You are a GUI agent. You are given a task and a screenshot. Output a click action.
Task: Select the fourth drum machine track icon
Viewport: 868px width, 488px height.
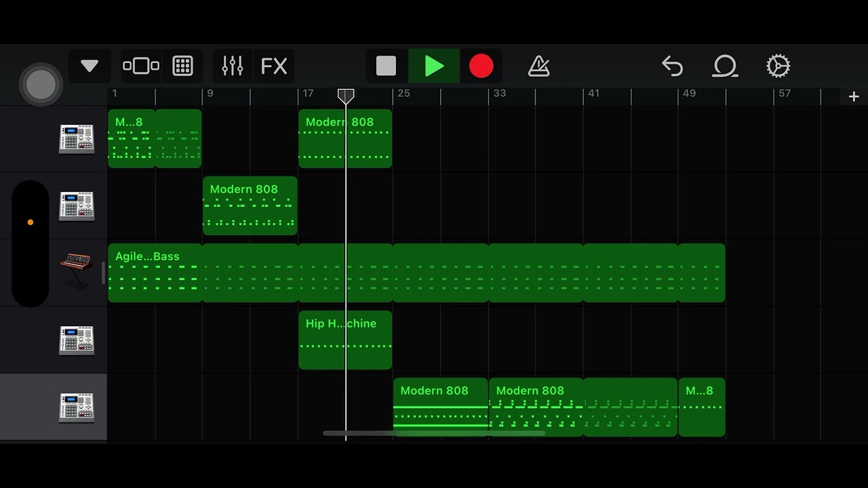coord(77,340)
